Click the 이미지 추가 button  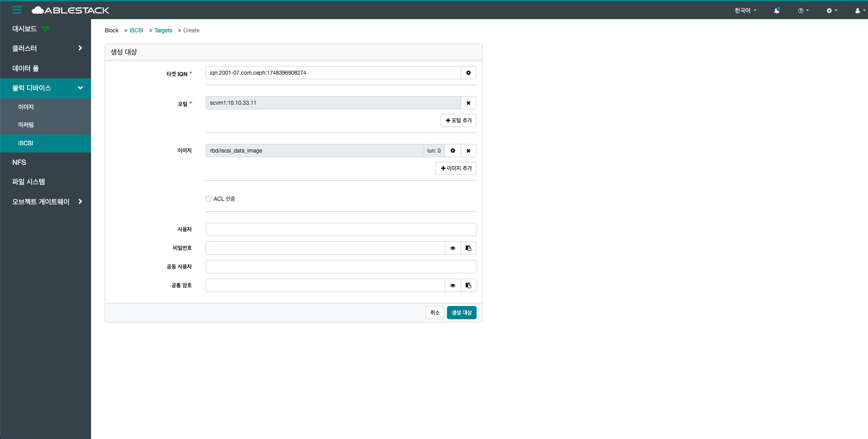point(456,168)
